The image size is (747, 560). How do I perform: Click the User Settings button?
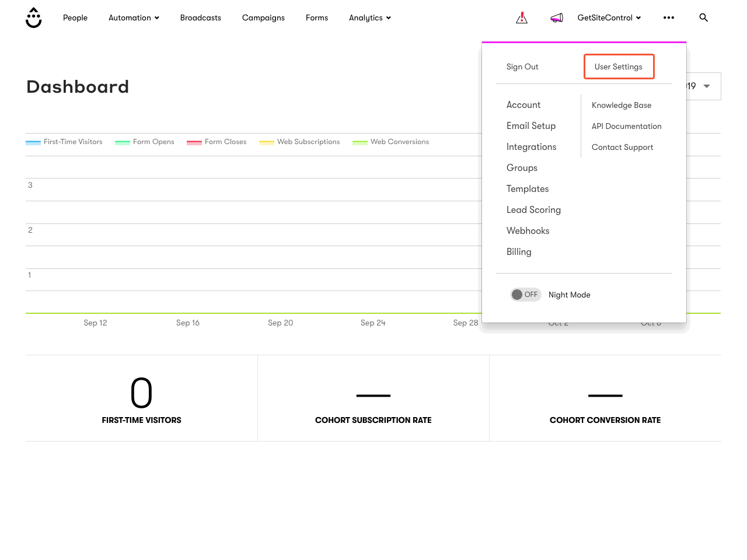[619, 66]
